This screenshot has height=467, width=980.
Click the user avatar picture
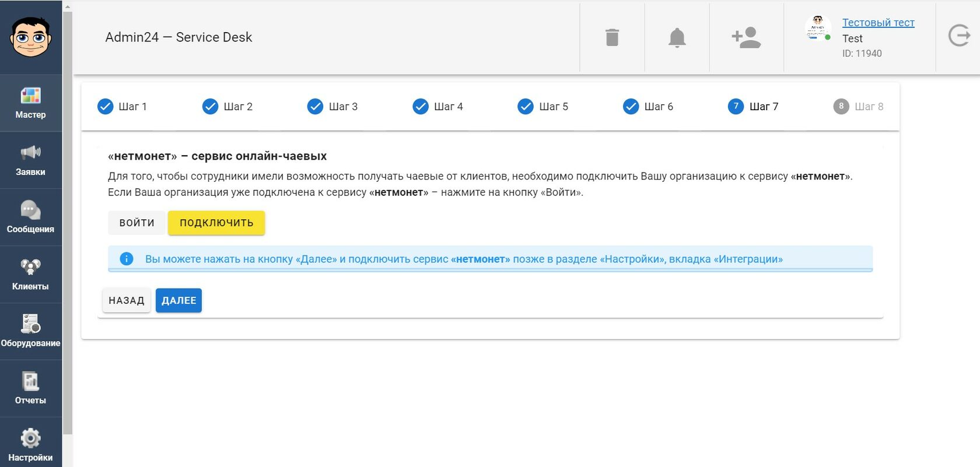point(818,27)
